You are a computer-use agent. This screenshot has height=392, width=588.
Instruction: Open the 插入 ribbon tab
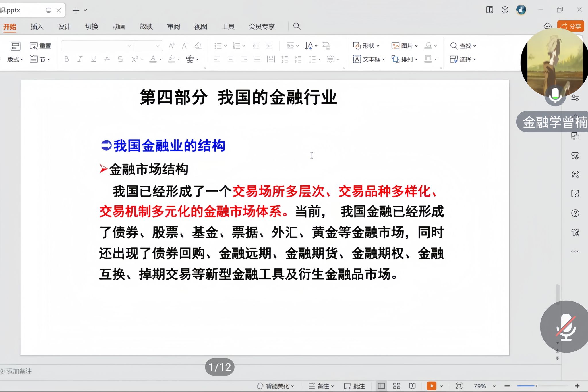pos(37,27)
